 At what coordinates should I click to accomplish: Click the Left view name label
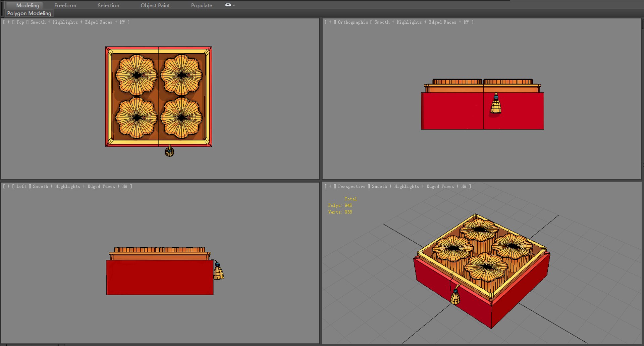pyautogui.click(x=21, y=186)
